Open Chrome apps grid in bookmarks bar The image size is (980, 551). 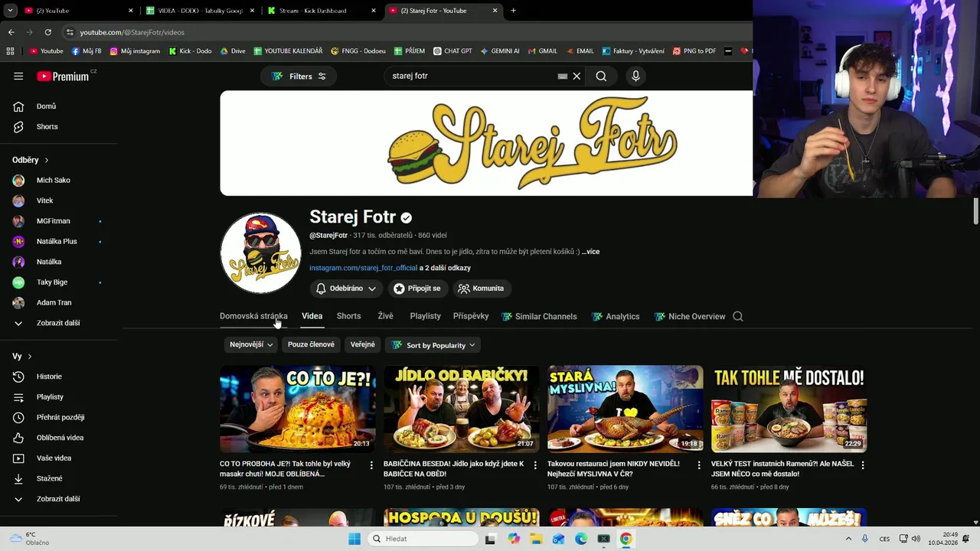(10, 51)
